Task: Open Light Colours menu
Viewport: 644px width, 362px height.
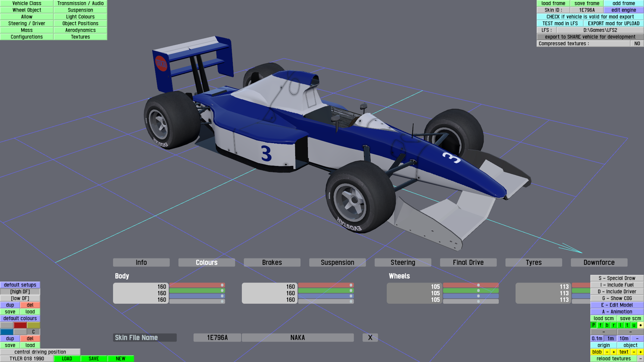Action: [80, 17]
